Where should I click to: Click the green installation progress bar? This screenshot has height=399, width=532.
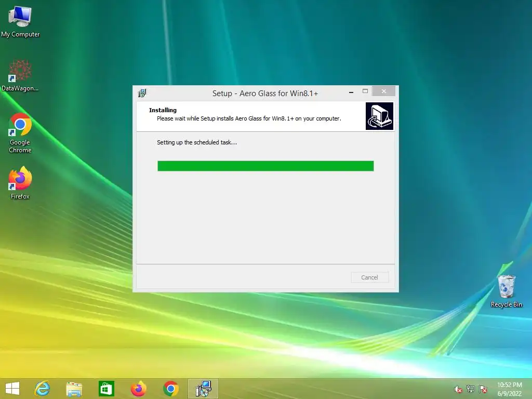pyautogui.click(x=265, y=166)
